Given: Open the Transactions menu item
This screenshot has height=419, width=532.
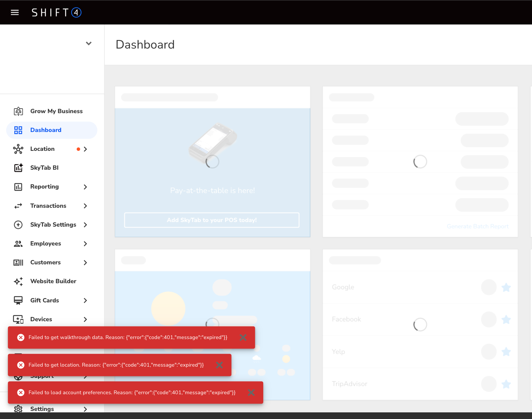Looking at the screenshot, I should 52,206.
